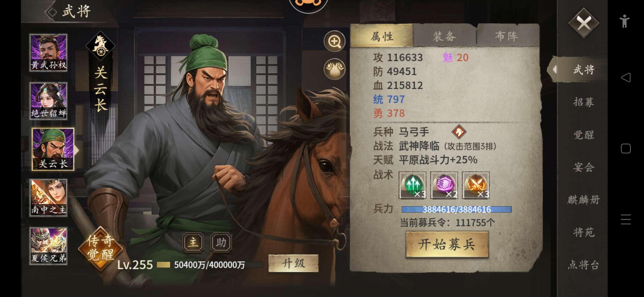This screenshot has width=644, height=297.
Task: Open the orange crossed swords tactic icon
Action: [x=476, y=185]
